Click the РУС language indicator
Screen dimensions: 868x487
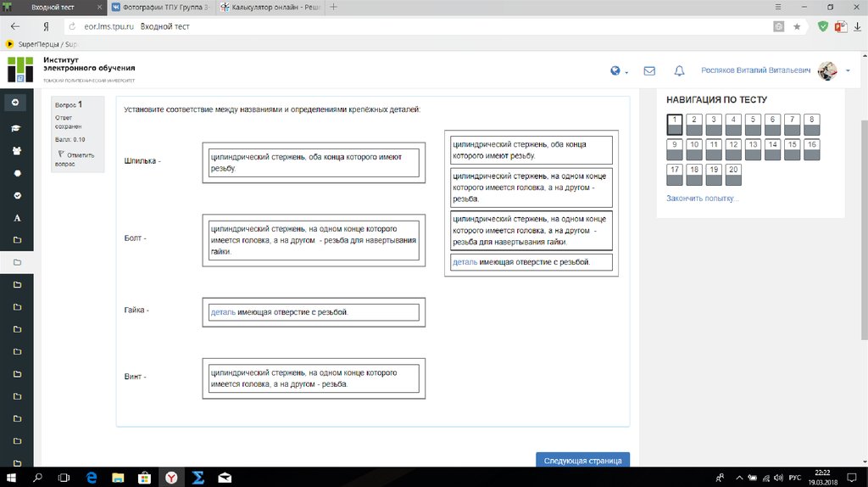pyautogui.click(x=795, y=478)
